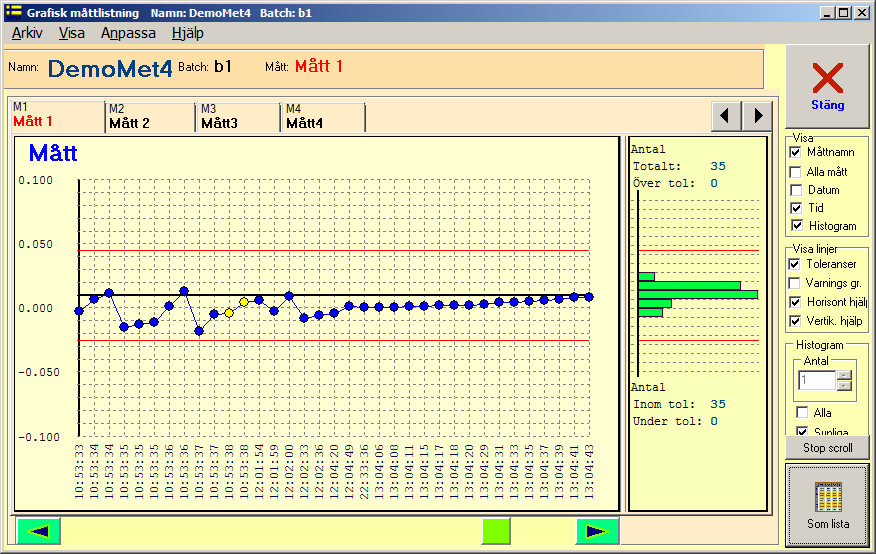The width and height of the screenshot is (876, 554).
Task: Toggle the Tid checkbox
Action: click(x=796, y=208)
